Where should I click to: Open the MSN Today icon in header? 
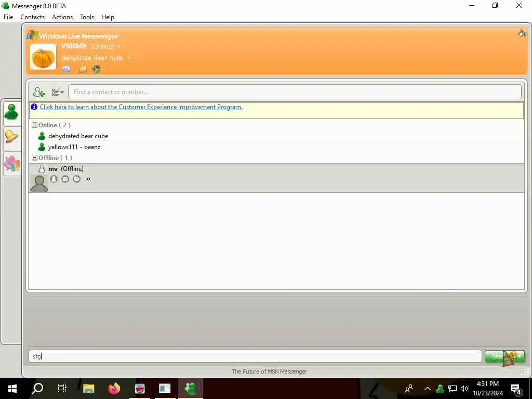coord(96,70)
